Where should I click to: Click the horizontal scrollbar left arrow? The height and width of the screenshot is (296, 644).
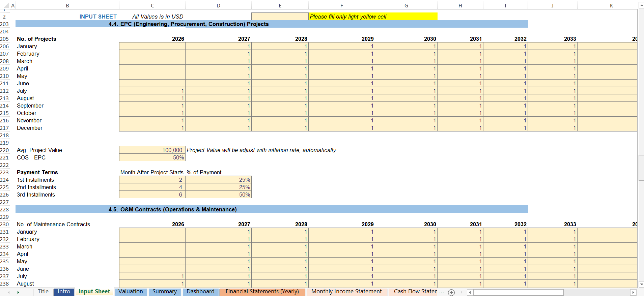click(470, 292)
